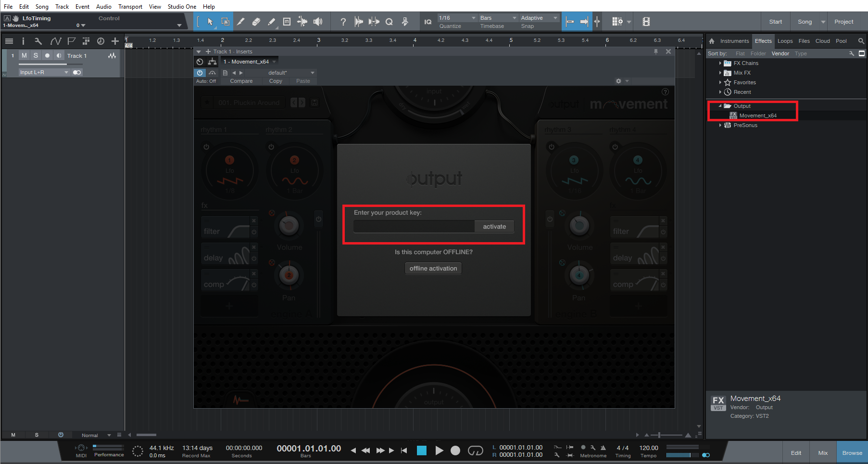Sort browser by Folder

tap(758, 53)
